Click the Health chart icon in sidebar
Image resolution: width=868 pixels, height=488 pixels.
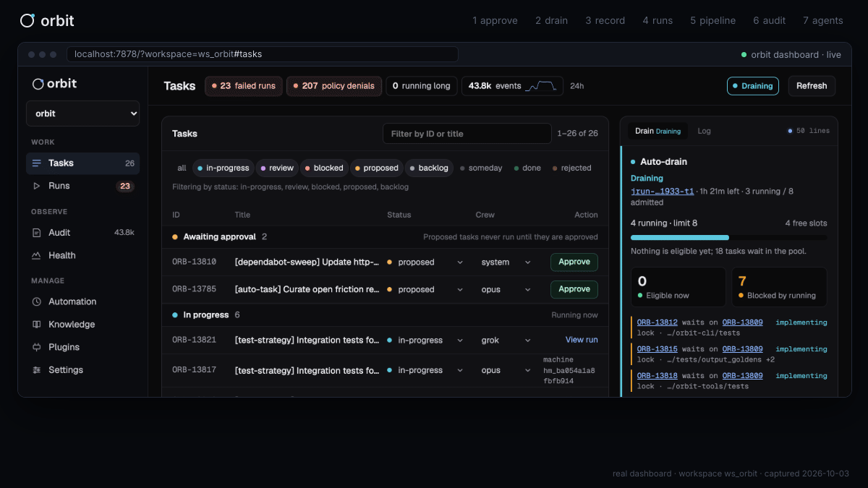[x=37, y=255]
